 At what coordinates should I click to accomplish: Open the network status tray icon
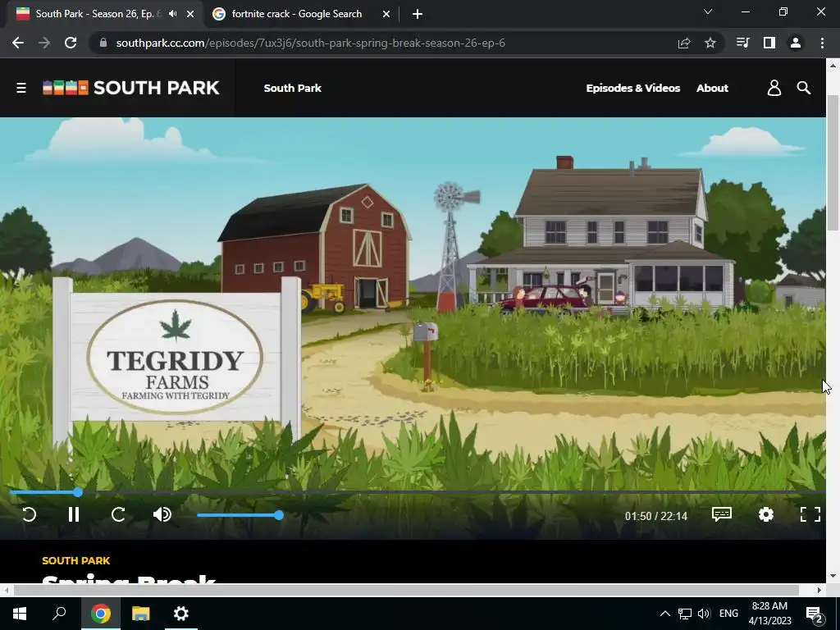point(685,614)
